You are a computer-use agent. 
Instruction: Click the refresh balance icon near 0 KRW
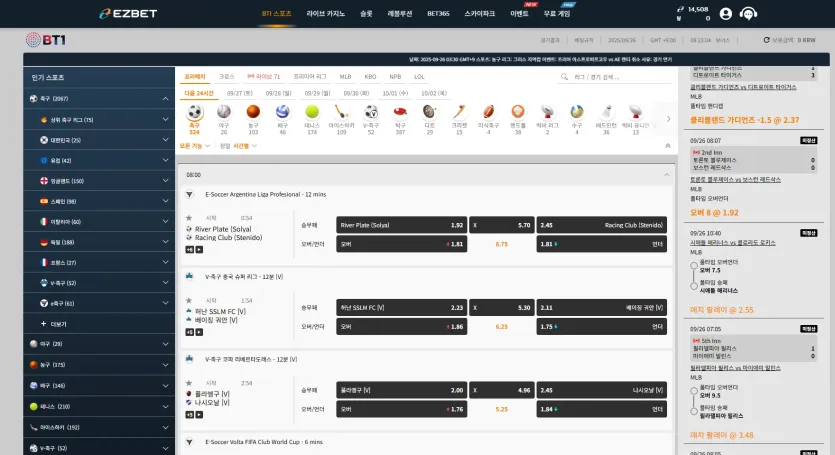pyautogui.click(x=766, y=40)
